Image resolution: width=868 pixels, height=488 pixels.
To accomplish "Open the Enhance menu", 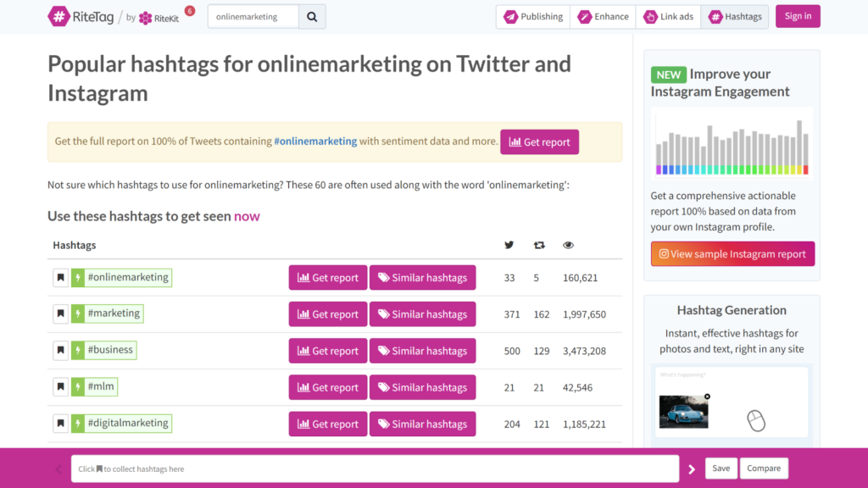I will coord(603,17).
